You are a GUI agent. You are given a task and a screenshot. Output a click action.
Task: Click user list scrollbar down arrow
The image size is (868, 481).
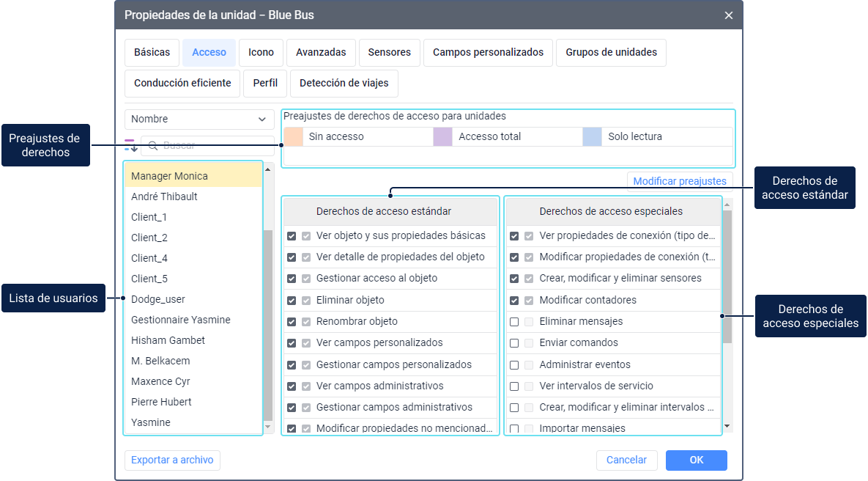(268, 426)
